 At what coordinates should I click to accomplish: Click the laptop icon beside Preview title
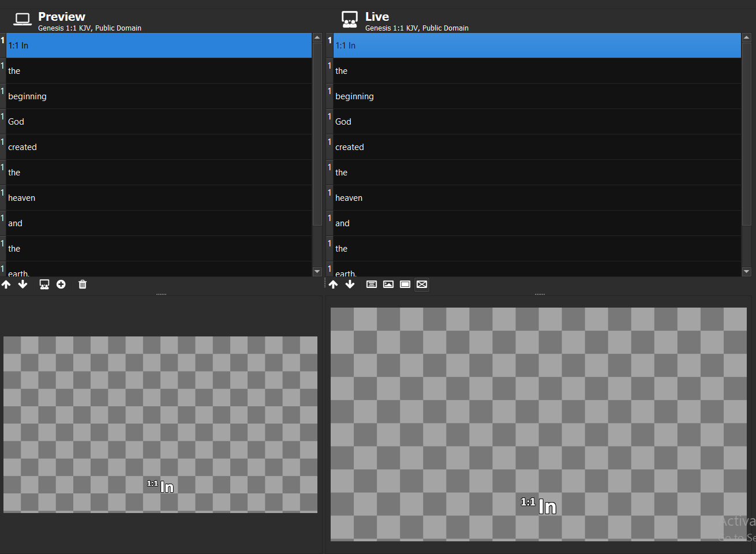point(23,20)
